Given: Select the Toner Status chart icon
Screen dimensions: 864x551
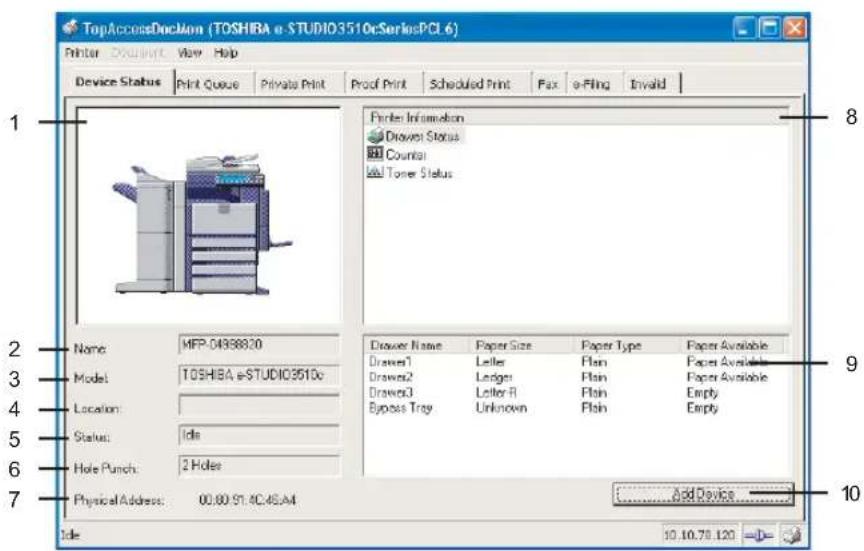Looking at the screenshot, I should coord(375,172).
